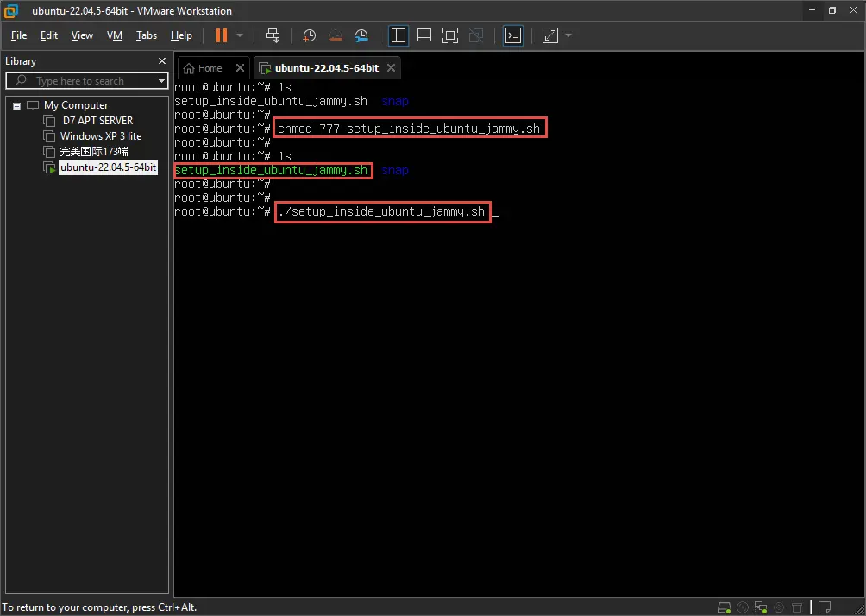Click the Windows XP 3 lite VM icon
Screen dimensions: 866x616
pyautogui.click(x=50, y=136)
